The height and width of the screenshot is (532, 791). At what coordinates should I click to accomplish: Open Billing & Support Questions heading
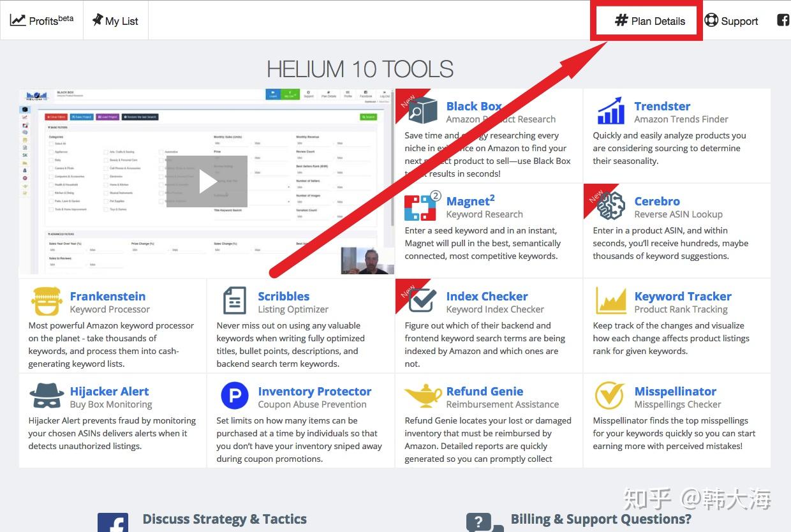[601, 519]
